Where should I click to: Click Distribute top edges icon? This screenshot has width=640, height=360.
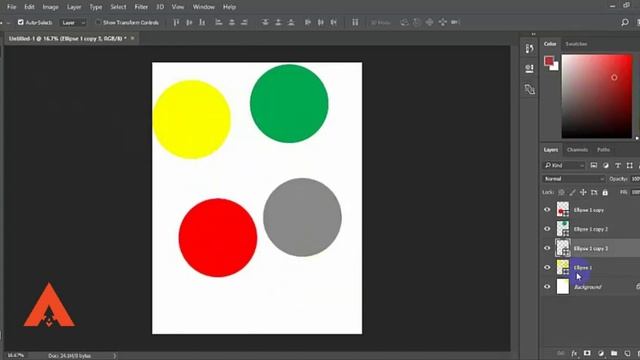coord(265,22)
